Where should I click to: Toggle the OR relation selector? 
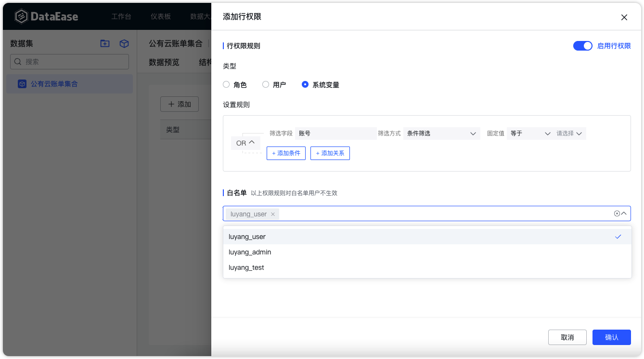pos(245,143)
